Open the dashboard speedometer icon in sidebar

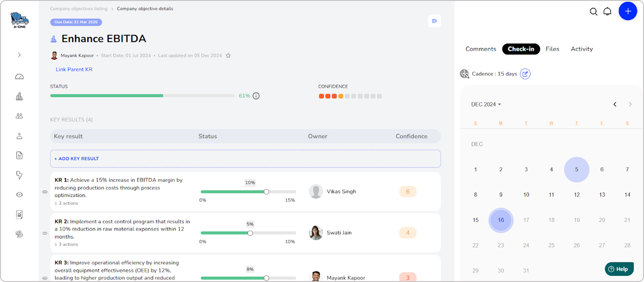[x=19, y=77]
